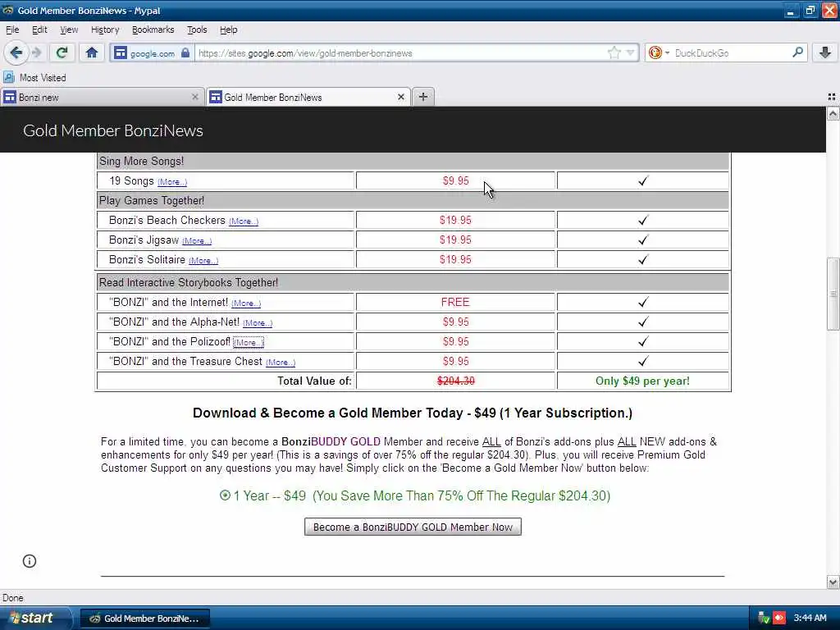Select the 1 Year -- $49 radio option
Viewport: 840px width, 630px height.
point(225,495)
